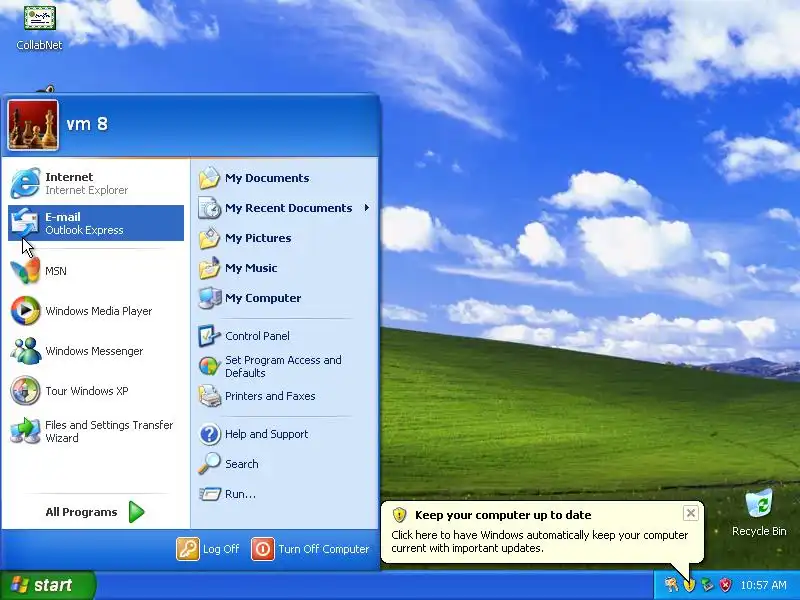Click the 'Keep your computer up to date' heading
The width and height of the screenshot is (800, 600).
click(503, 515)
